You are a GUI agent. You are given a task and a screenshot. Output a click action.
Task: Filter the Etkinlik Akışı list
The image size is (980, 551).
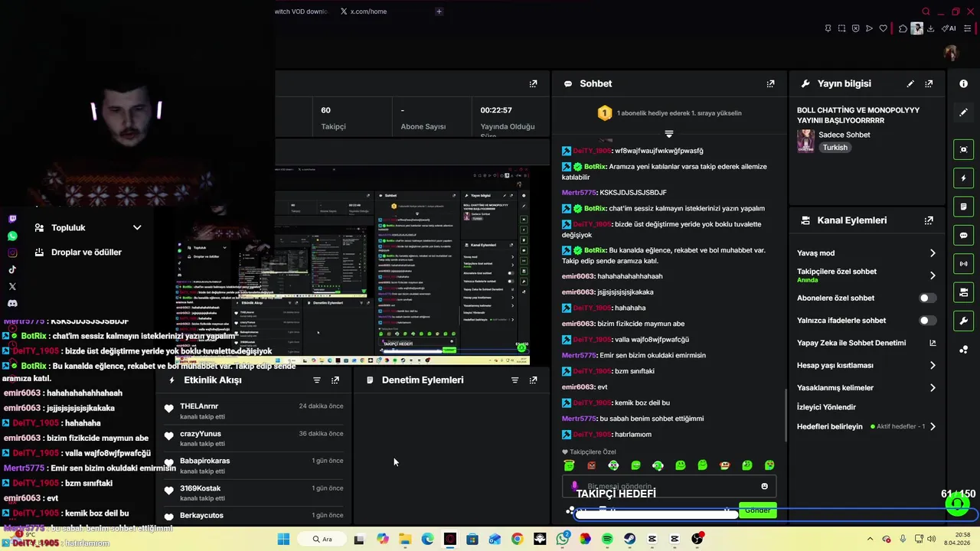[317, 380]
